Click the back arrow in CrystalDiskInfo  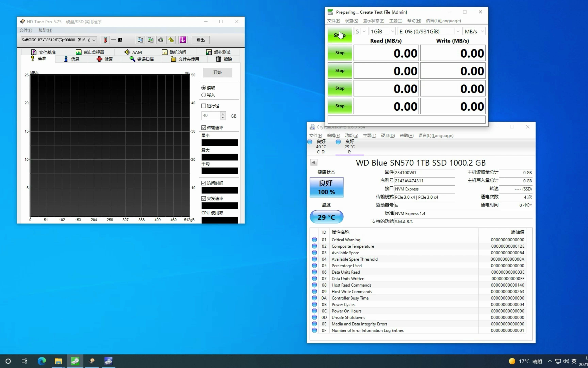(314, 162)
